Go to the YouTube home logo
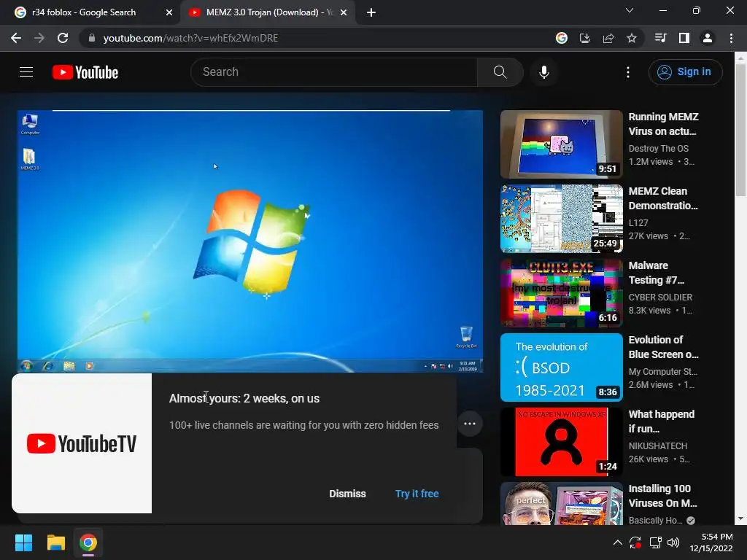This screenshot has height=560, width=747. 85,72
